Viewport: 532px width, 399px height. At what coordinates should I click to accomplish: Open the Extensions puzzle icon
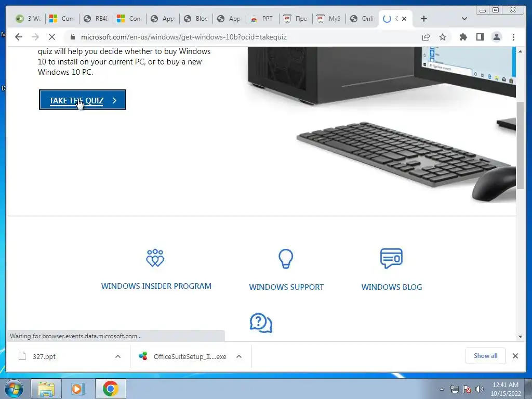tap(463, 37)
